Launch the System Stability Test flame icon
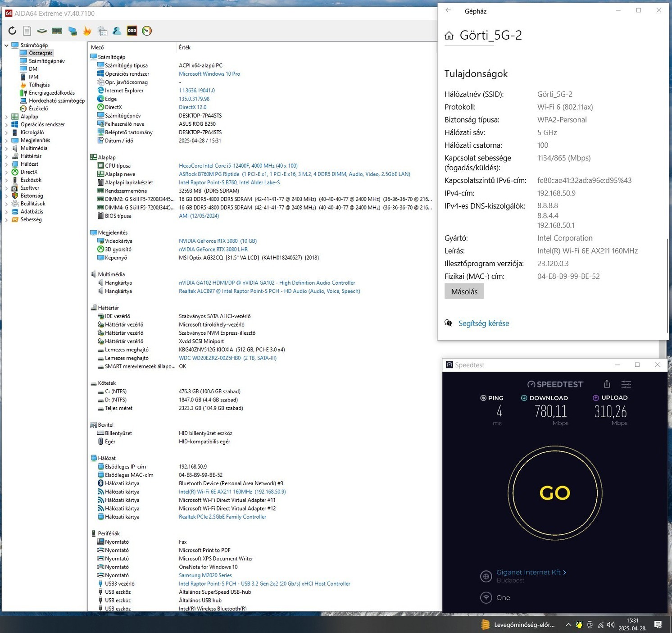The width and height of the screenshot is (672, 633). 87,31
